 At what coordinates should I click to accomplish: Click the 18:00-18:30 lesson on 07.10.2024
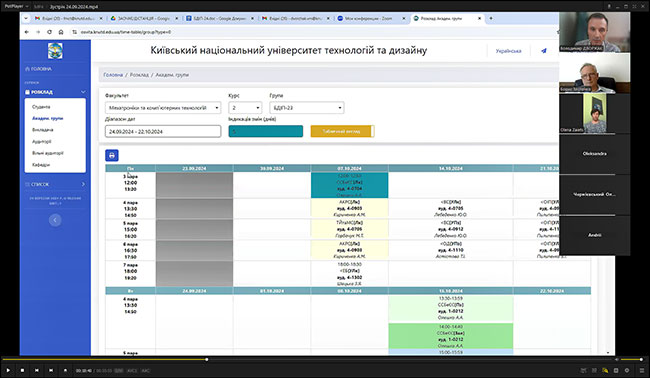349,274
